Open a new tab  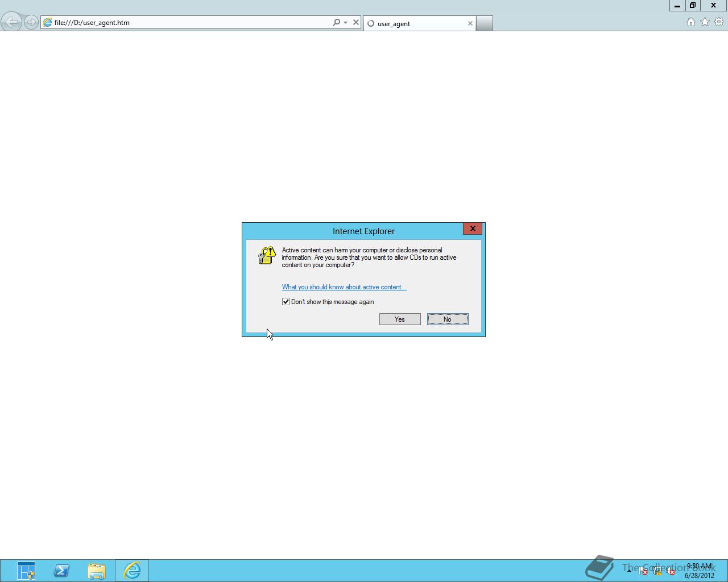coord(484,23)
